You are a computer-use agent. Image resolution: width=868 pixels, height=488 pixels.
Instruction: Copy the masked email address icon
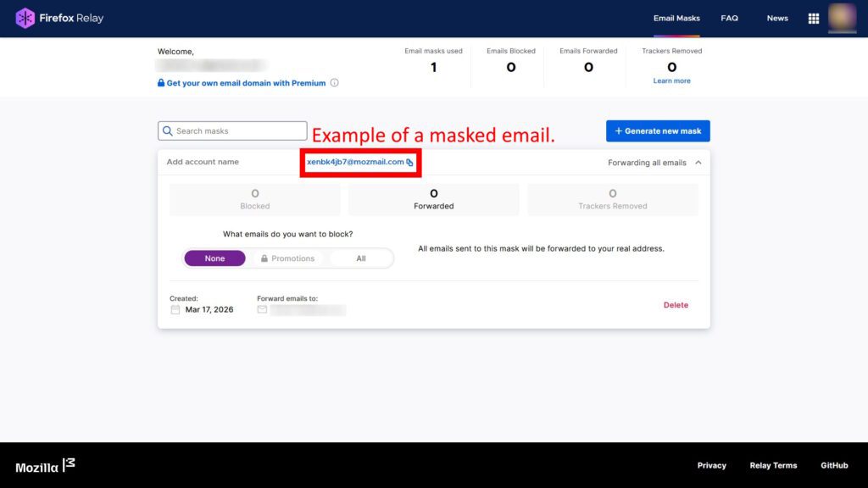(x=409, y=162)
